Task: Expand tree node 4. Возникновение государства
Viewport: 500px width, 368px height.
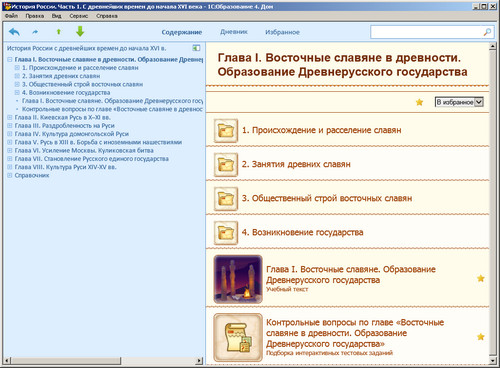Action: tap(17, 92)
